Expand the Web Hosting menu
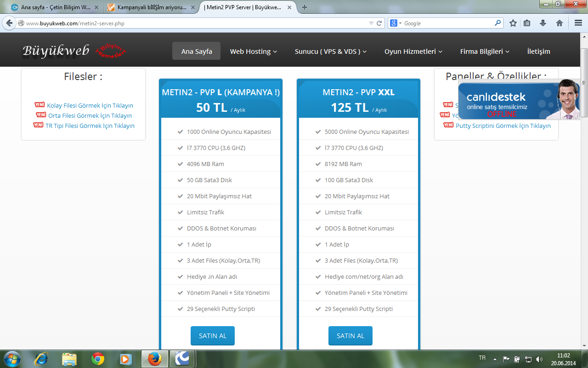Viewport: 588px width, 368px height. (254, 52)
